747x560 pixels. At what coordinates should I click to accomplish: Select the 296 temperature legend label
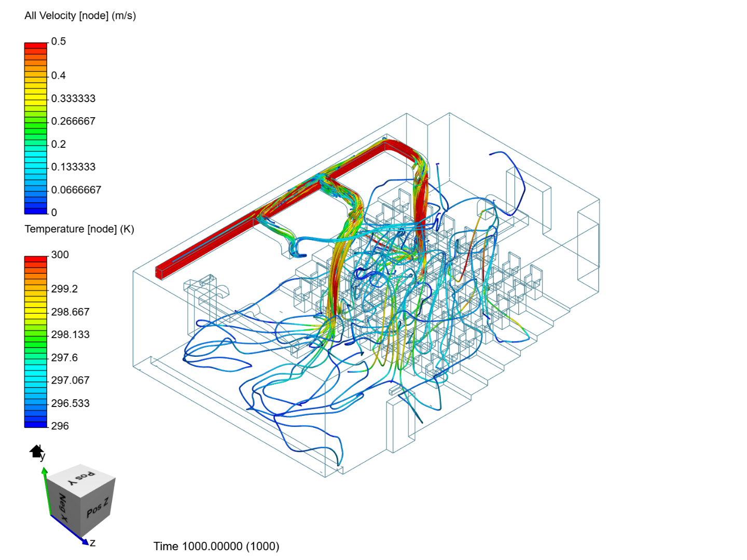click(60, 426)
